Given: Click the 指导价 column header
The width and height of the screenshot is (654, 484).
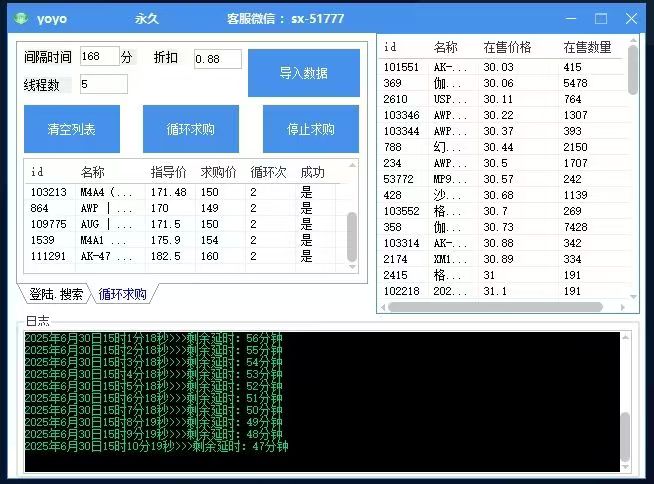Looking at the screenshot, I should (169, 172).
